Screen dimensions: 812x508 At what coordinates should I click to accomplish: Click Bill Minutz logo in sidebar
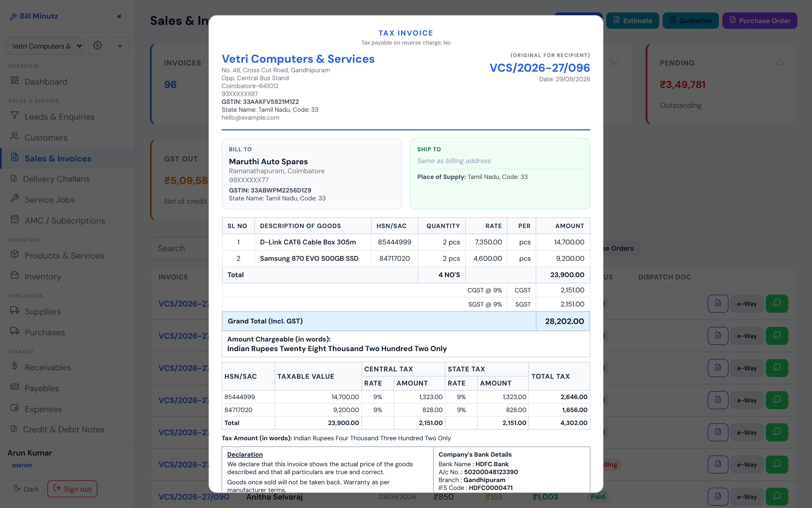coord(34,16)
